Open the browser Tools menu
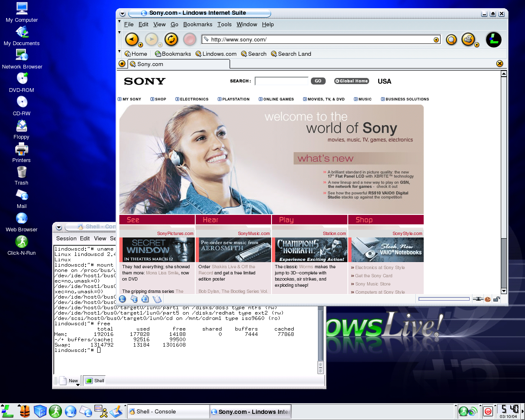525x420 pixels. [x=224, y=24]
